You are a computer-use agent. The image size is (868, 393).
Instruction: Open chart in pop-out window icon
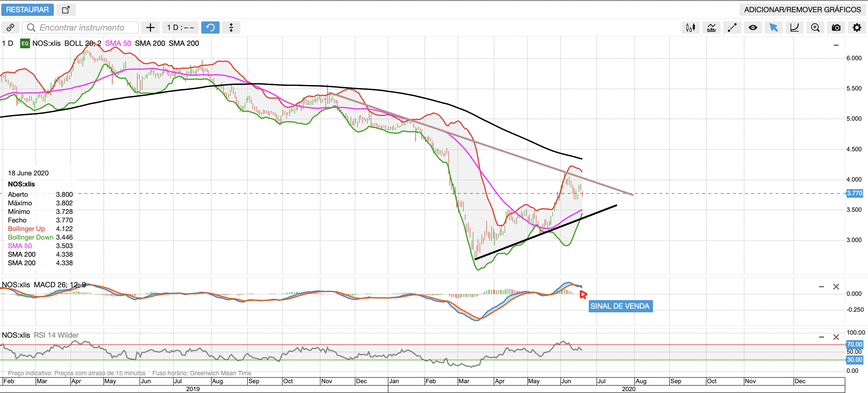[66, 10]
